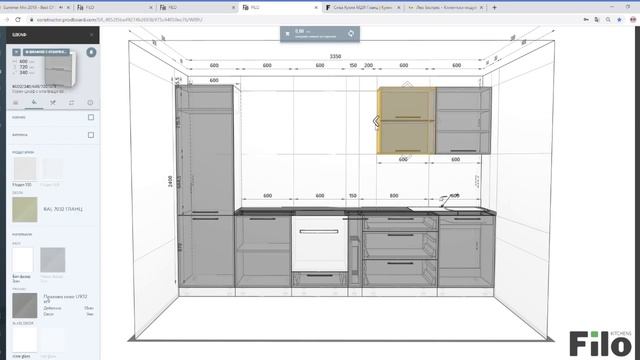Select the highlighted yellow upper cabinet
The image size is (640, 360).
(x=407, y=121)
